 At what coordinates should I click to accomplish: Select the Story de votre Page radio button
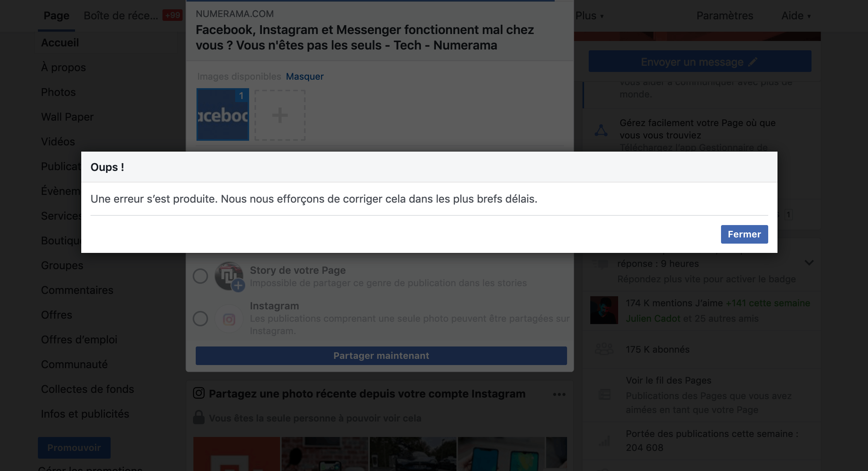(x=200, y=276)
